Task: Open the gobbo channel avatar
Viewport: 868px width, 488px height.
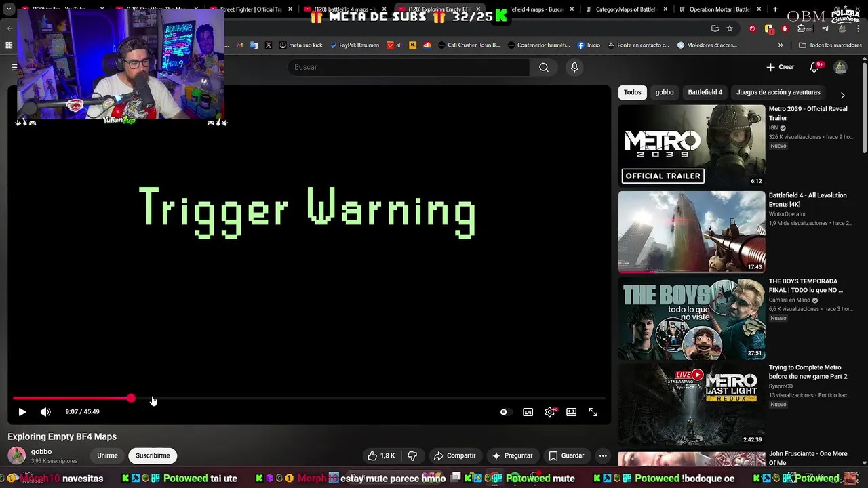Action: [x=16, y=455]
